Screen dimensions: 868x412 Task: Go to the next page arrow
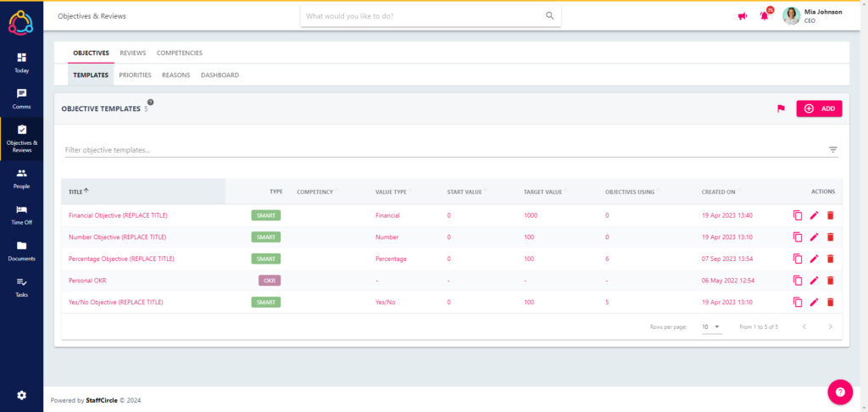(x=830, y=326)
